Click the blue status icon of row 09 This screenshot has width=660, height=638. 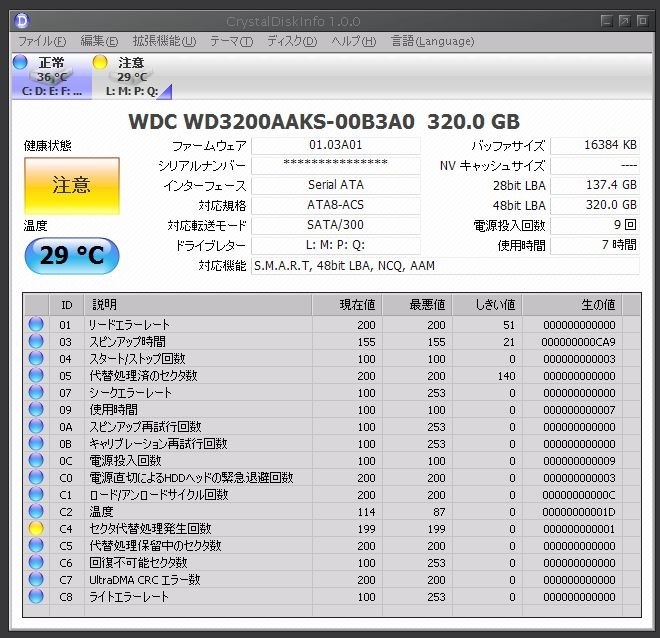36,409
